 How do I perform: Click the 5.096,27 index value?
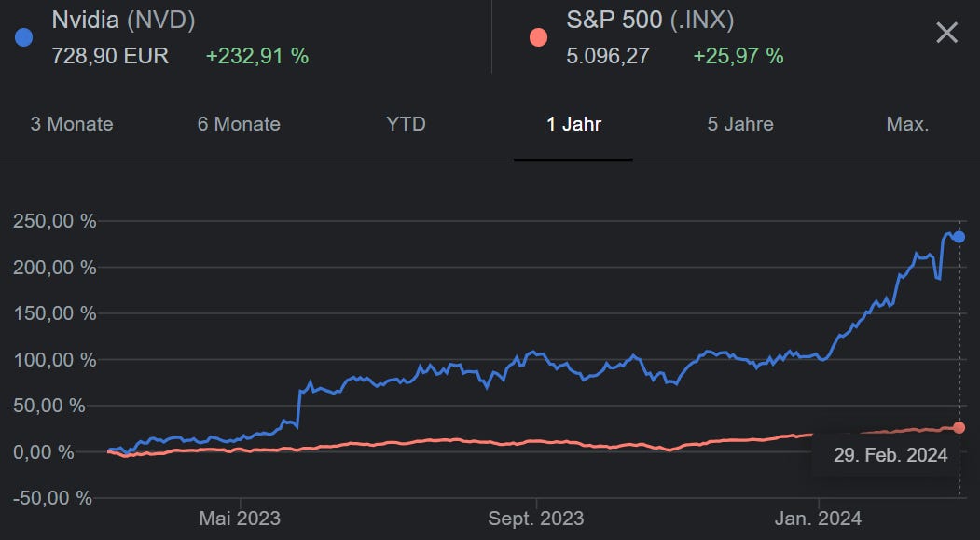pyautogui.click(x=608, y=56)
